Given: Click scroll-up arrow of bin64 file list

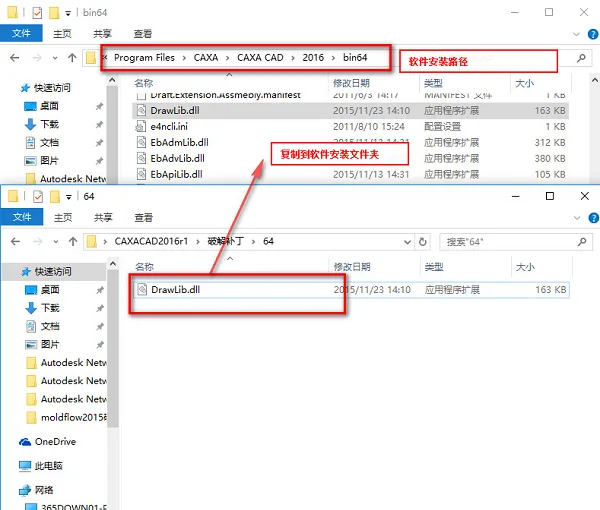Looking at the screenshot, I should pyautogui.click(x=595, y=80).
